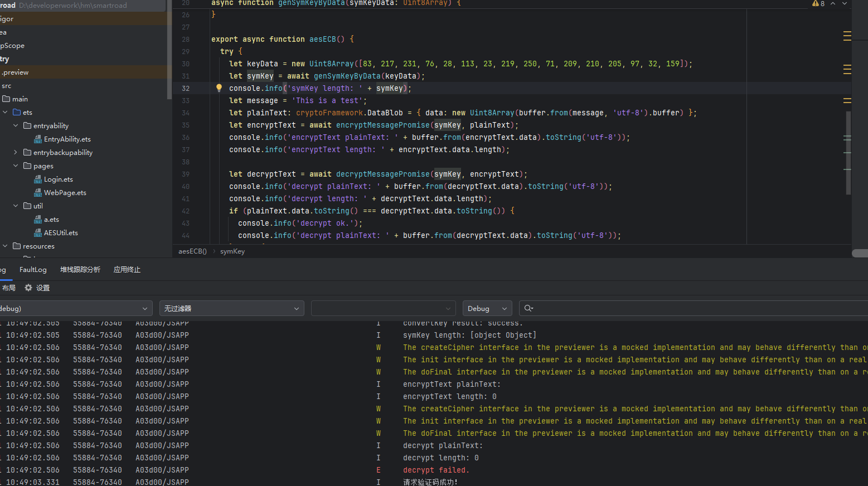Click the 布局 layout button
The height and width of the screenshot is (486, 868).
coord(8,288)
